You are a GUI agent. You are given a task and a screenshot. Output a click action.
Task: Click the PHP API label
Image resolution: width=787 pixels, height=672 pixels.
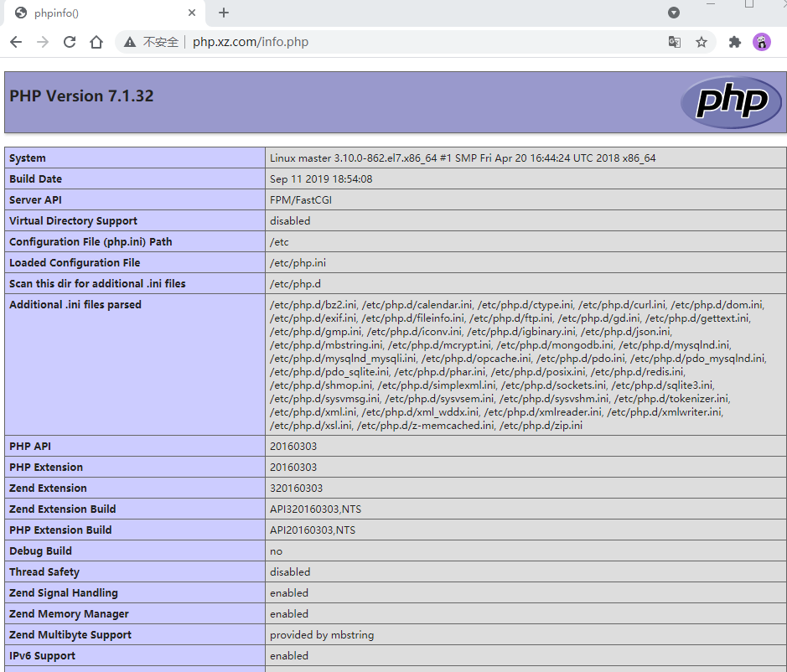pos(30,447)
